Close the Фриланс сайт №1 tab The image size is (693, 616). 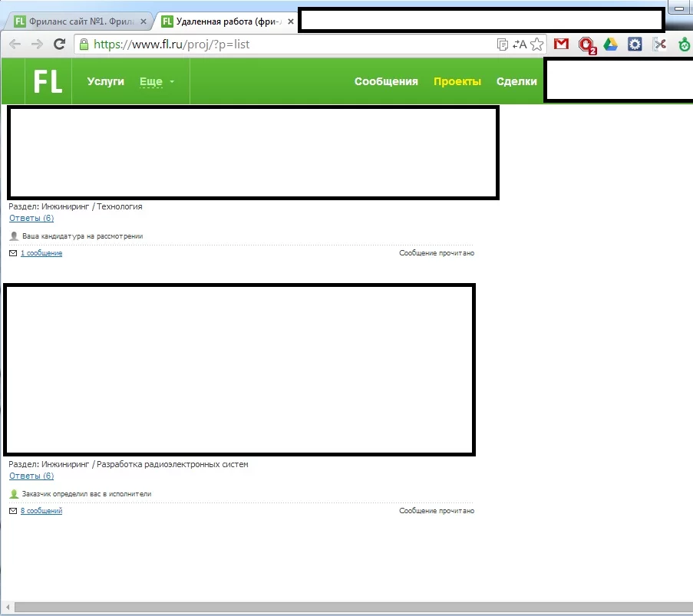pyautogui.click(x=144, y=21)
